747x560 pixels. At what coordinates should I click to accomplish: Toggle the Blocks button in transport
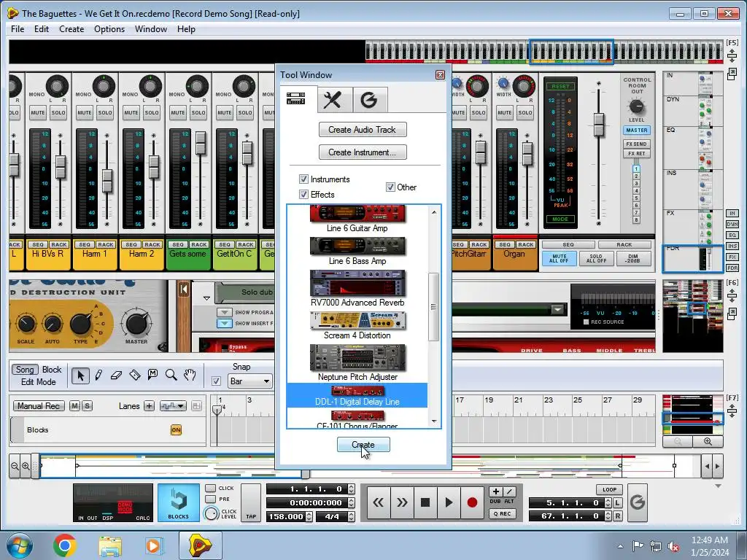178,502
